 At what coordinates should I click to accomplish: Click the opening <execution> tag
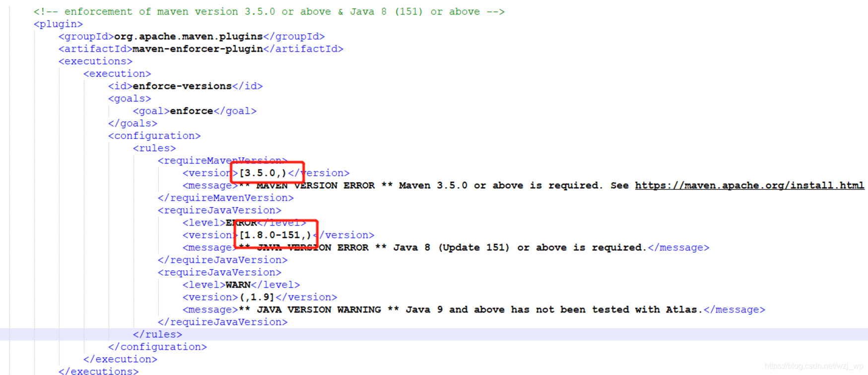coord(117,74)
